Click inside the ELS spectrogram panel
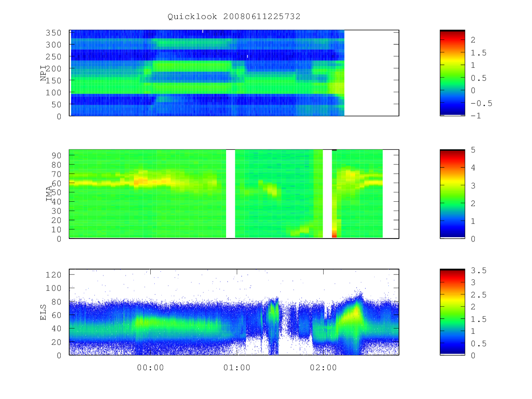Screen dimensions: 532x399 [234, 312]
